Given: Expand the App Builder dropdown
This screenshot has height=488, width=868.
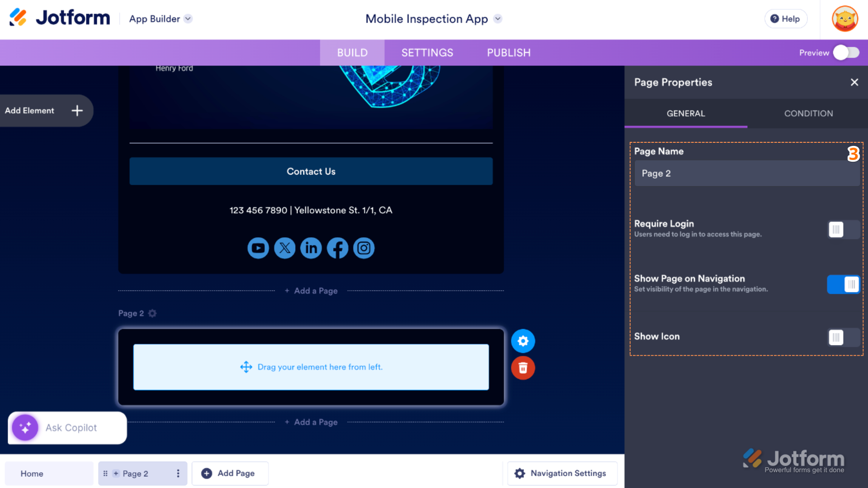Looking at the screenshot, I should pyautogui.click(x=188, y=19).
